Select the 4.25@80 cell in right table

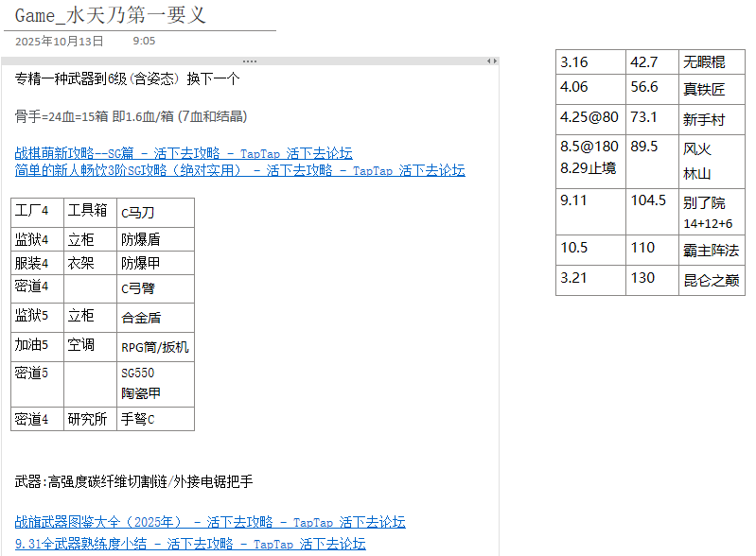589,117
